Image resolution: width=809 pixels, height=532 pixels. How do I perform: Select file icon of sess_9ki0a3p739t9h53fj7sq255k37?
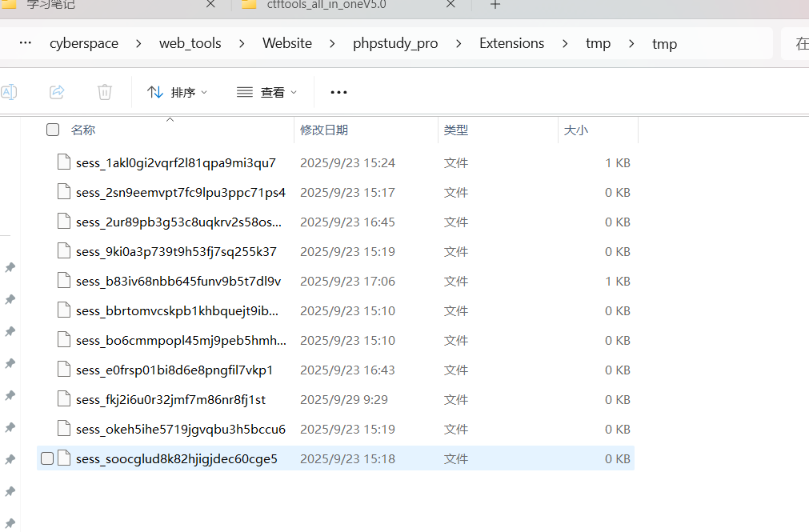[x=64, y=250]
